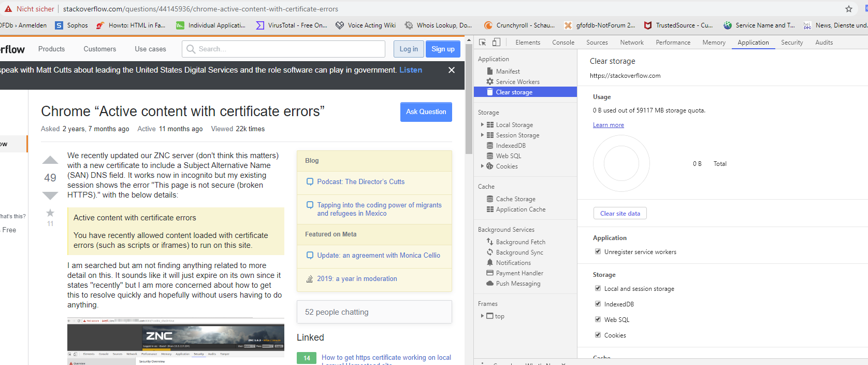Disable the IndexedDB checkbox
This screenshot has height=365, width=868.
tap(598, 304)
